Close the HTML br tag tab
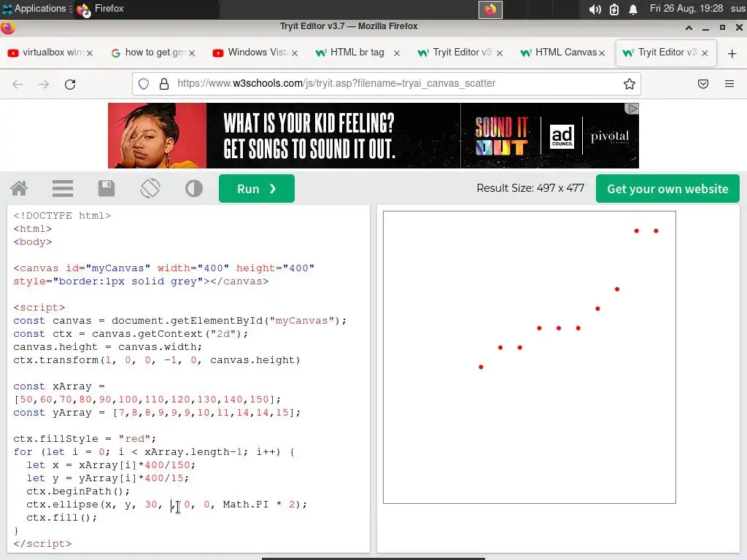 [396, 52]
